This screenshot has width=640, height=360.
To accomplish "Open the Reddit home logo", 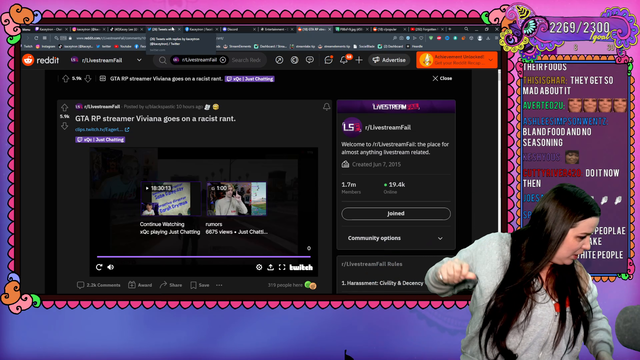I will pyautogui.click(x=40, y=60).
